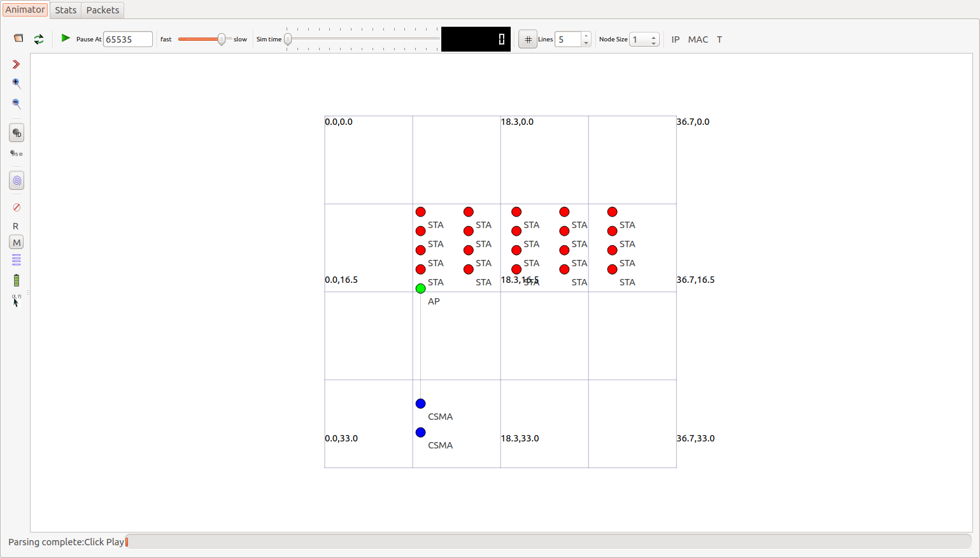The height and width of the screenshot is (558, 980).
Task: Click the 'fast' speed label
Action: point(166,39)
